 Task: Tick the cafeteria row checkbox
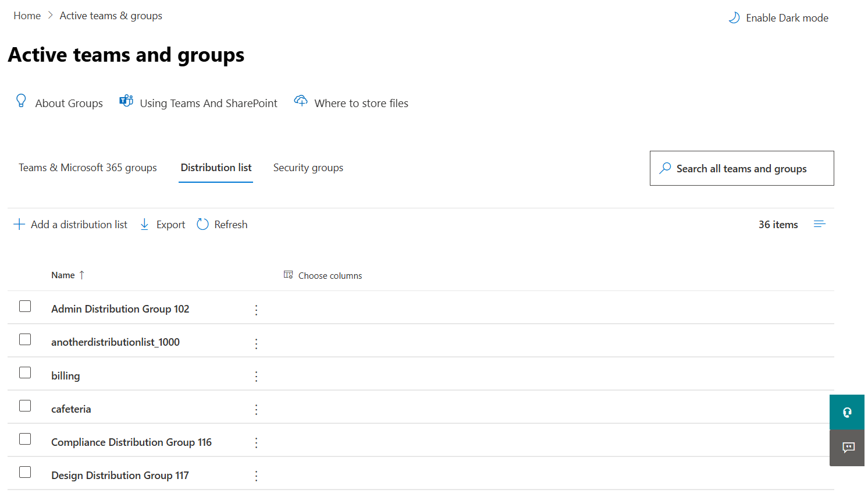point(25,406)
